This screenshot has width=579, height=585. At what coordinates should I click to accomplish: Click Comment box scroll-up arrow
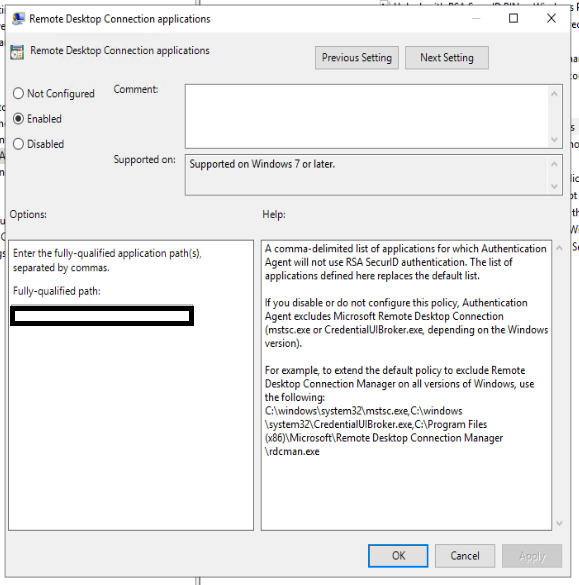click(x=554, y=94)
